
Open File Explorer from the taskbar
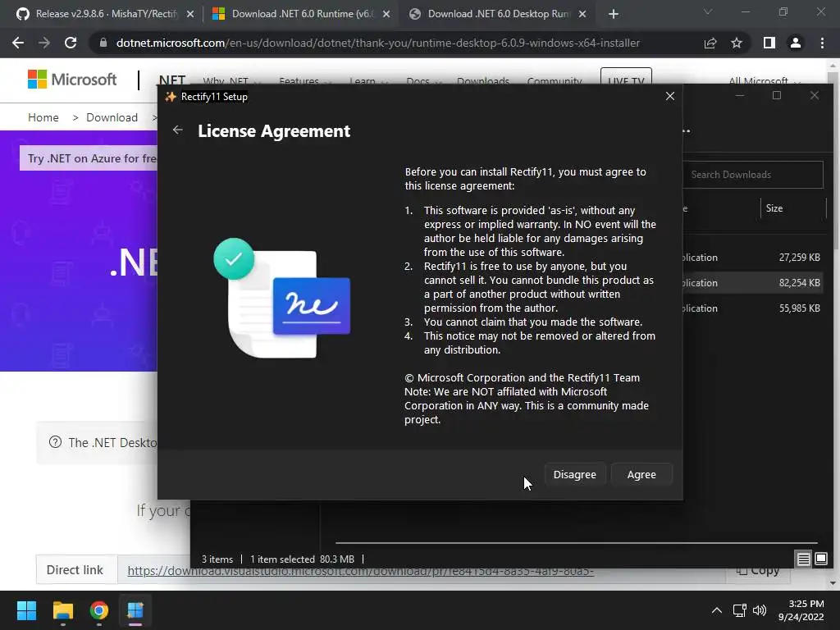point(62,610)
